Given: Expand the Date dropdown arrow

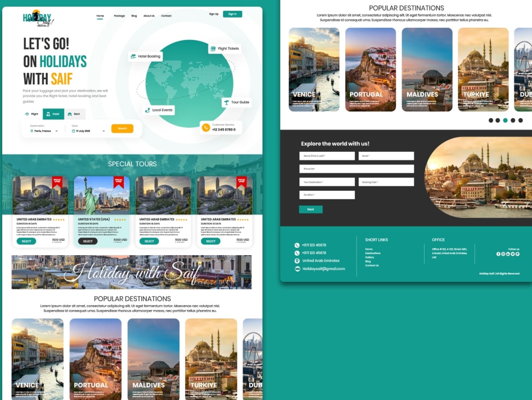Looking at the screenshot, I should (x=104, y=131).
